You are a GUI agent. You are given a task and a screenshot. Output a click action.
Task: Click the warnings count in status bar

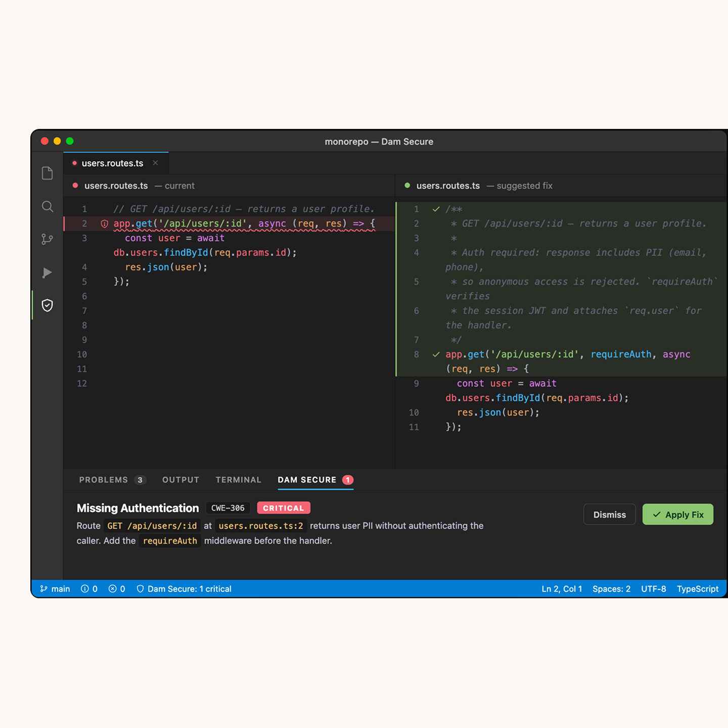[x=89, y=589]
